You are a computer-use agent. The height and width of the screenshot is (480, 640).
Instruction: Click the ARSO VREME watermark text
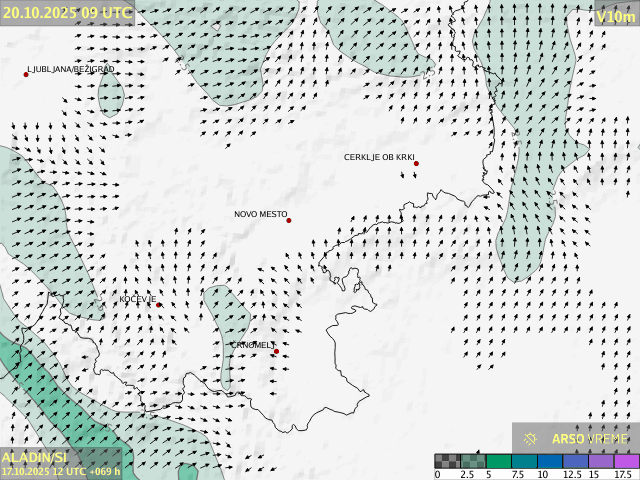pos(590,438)
